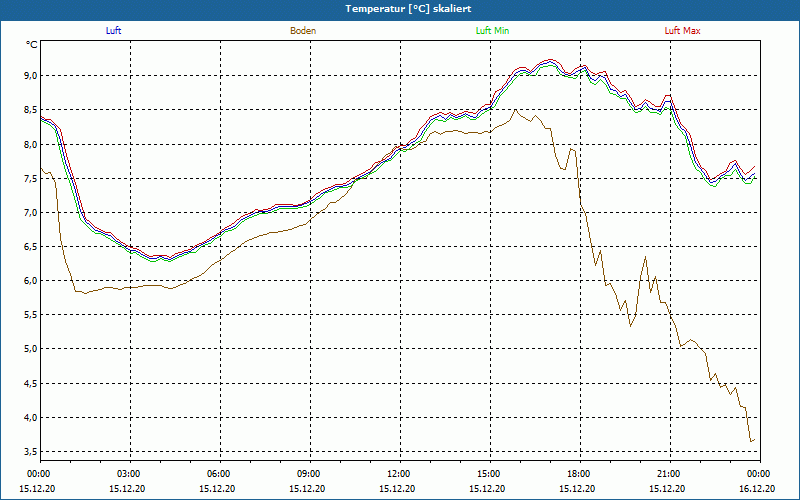Click the 4,5 y-axis value

pyautogui.click(x=31, y=383)
